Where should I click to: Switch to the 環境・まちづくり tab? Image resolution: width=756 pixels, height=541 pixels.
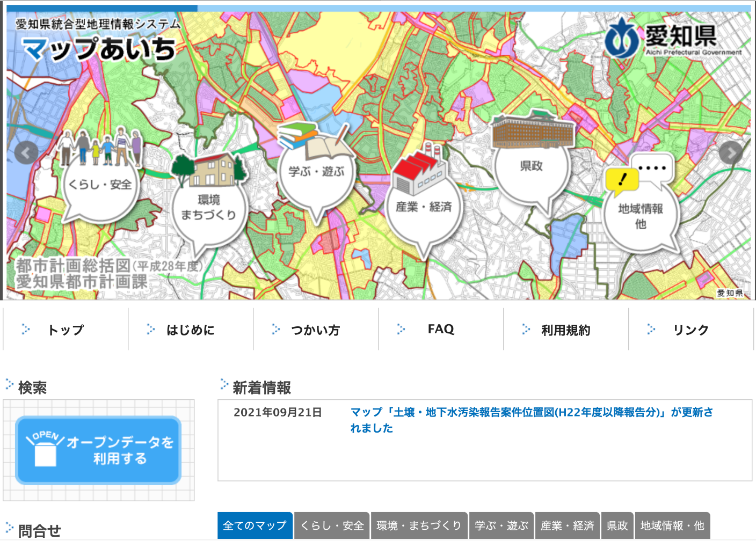point(419,525)
